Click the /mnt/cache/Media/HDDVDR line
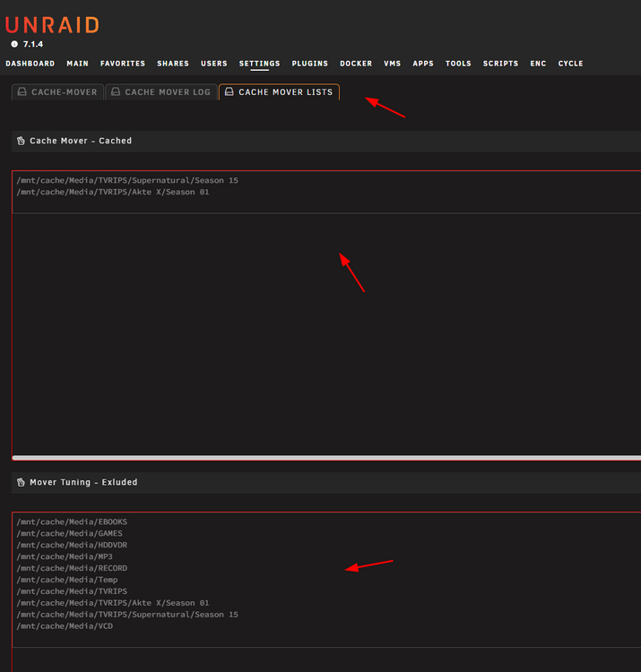 pos(72,545)
